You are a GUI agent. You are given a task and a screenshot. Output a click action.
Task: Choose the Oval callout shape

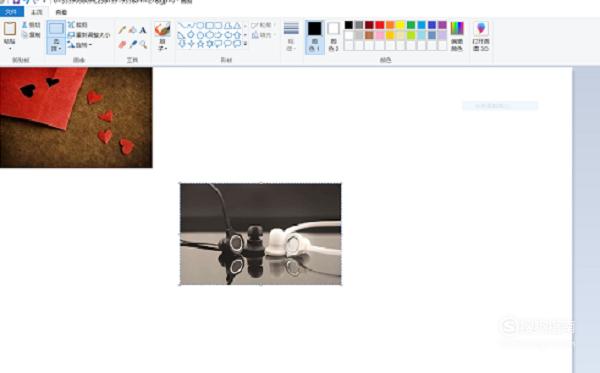[228, 44]
